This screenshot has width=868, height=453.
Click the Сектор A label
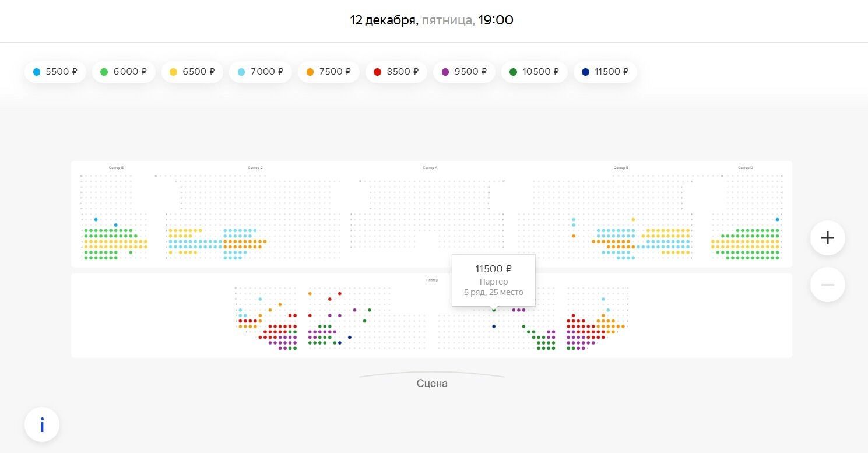click(430, 168)
